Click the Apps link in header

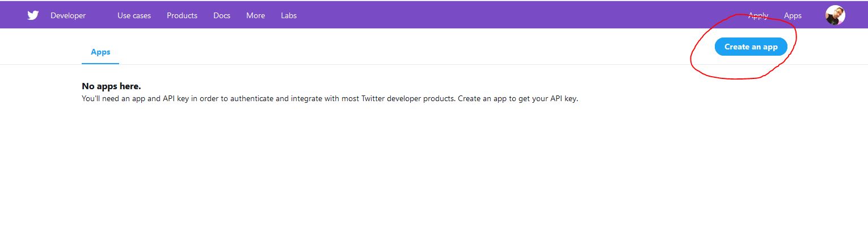(793, 15)
